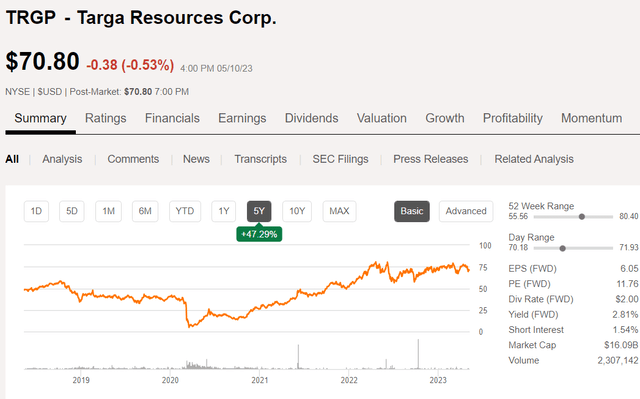
Task: Switch to Basic chart mode
Action: [412, 211]
